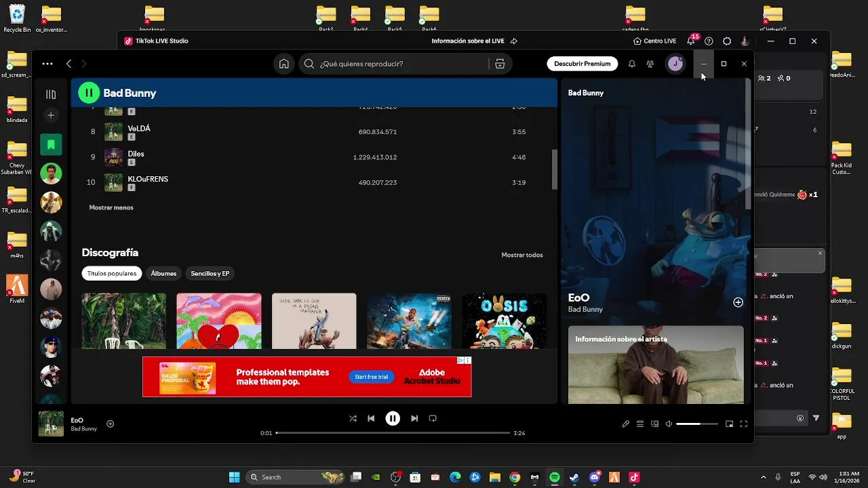The width and height of the screenshot is (868, 488).
Task: Open Google Chrome from the taskbar
Action: pyautogui.click(x=515, y=477)
